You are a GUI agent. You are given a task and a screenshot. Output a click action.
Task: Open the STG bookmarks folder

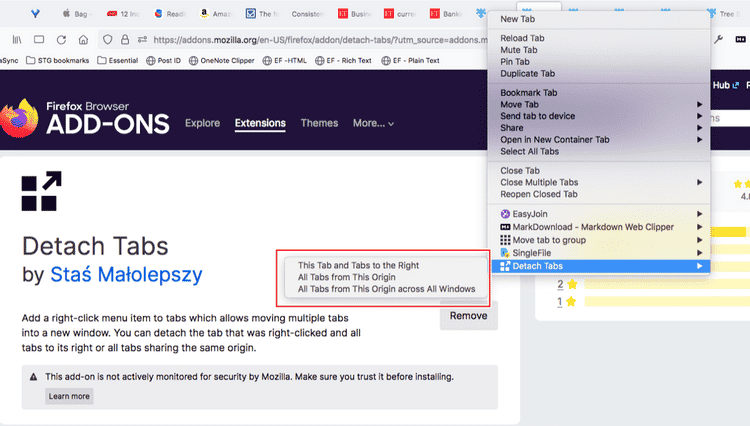tap(57, 60)
